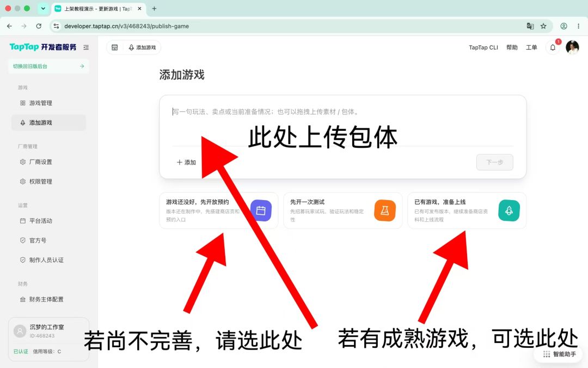The height and width of the screenshot is (368, 588).
Task: Reload the current browser page
Action: click(39, 26)
